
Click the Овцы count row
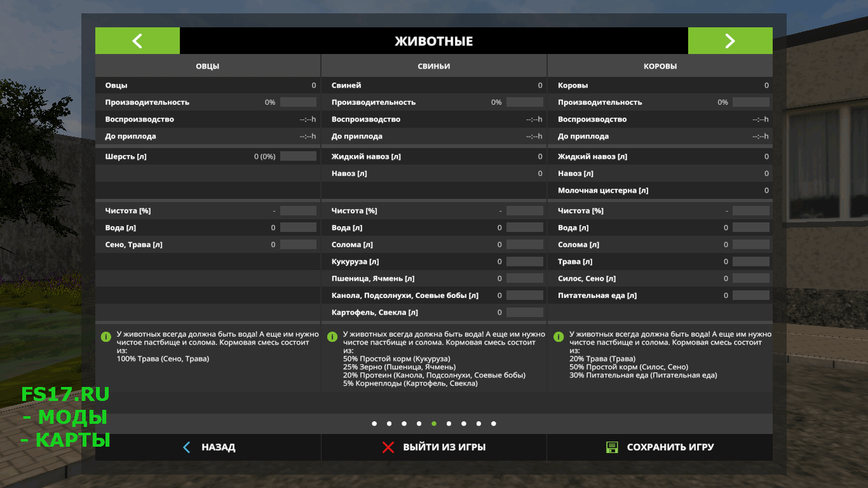(x=208, y=85)
